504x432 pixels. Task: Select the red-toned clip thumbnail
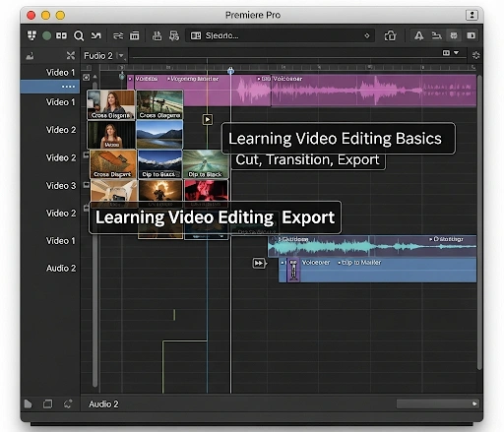pyautogui.click(x=207, y=191)
